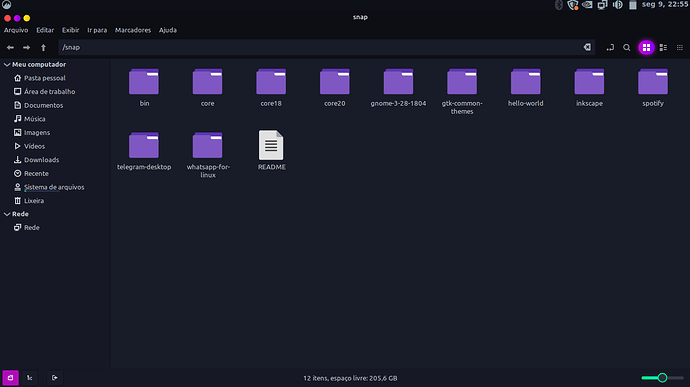Click the Bluetooth tray icon
The width and height of the screenshot is (690, 387).
click(x=558, y=5)
